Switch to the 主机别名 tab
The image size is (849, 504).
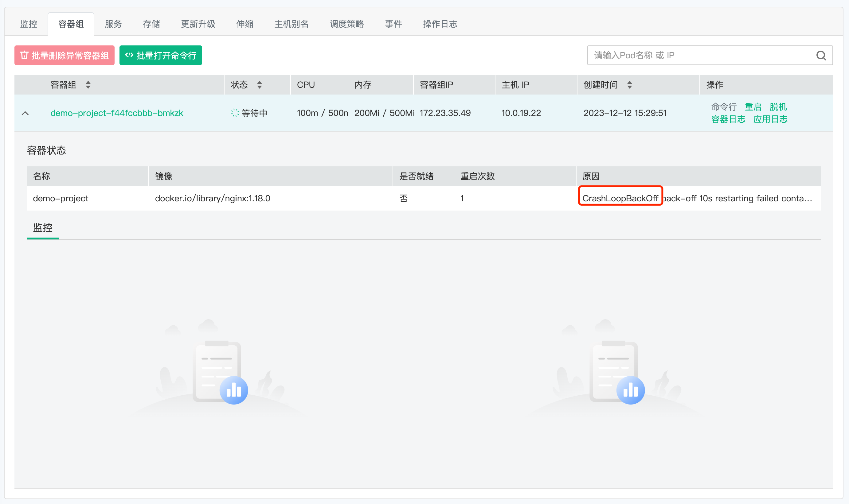(291, 24)
